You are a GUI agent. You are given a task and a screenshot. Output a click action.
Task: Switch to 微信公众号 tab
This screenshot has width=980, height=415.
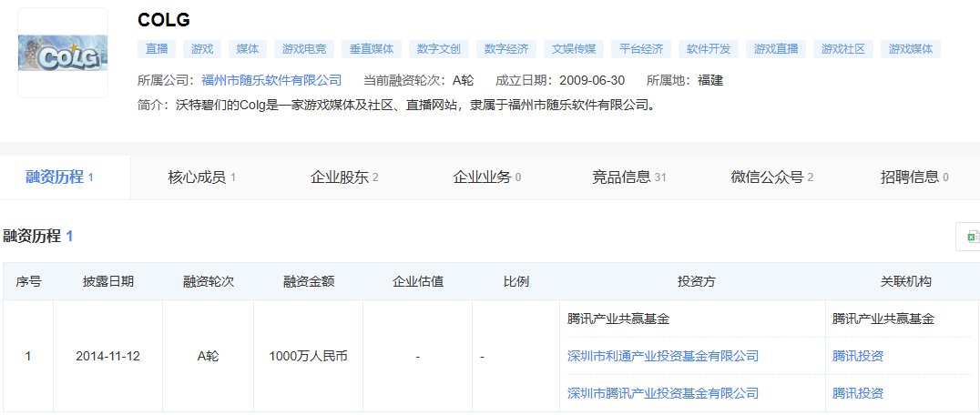click(x=771, y=177)
